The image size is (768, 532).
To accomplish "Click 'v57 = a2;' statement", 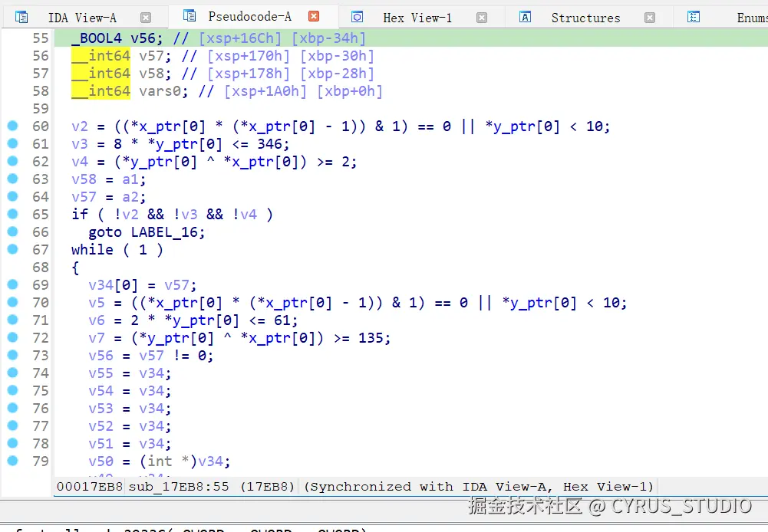I will 109,197.
